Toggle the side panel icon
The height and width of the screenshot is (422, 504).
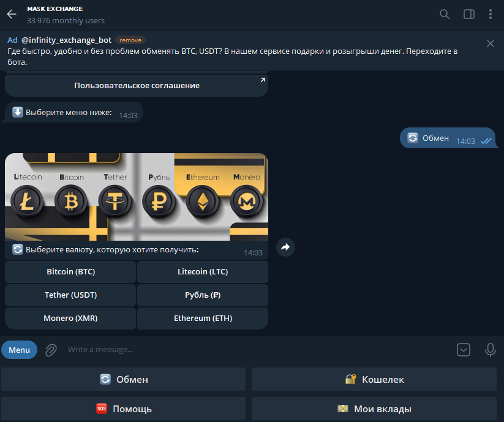point(468,14)
